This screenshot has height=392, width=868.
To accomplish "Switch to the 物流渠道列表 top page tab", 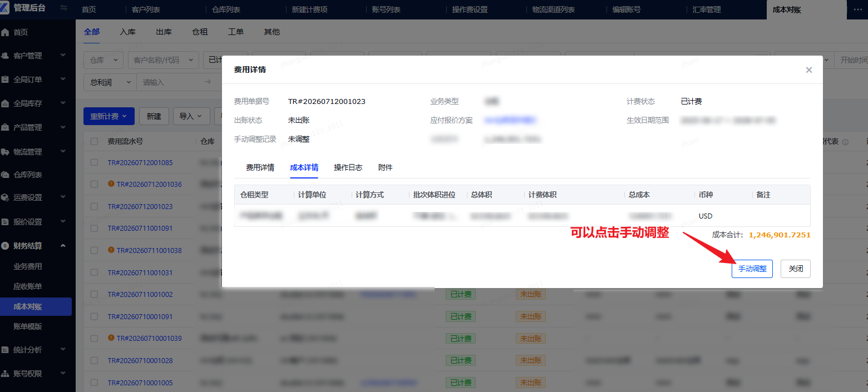I will pos(554,9).
